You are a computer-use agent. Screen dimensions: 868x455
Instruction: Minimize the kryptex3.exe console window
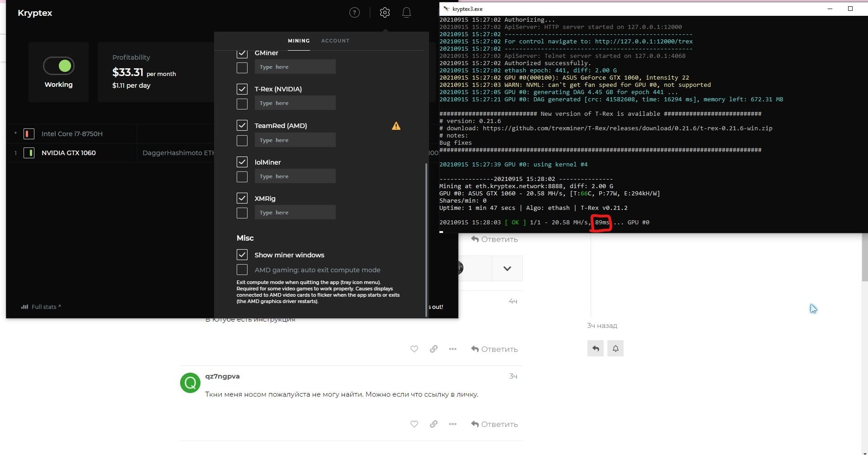830,9
